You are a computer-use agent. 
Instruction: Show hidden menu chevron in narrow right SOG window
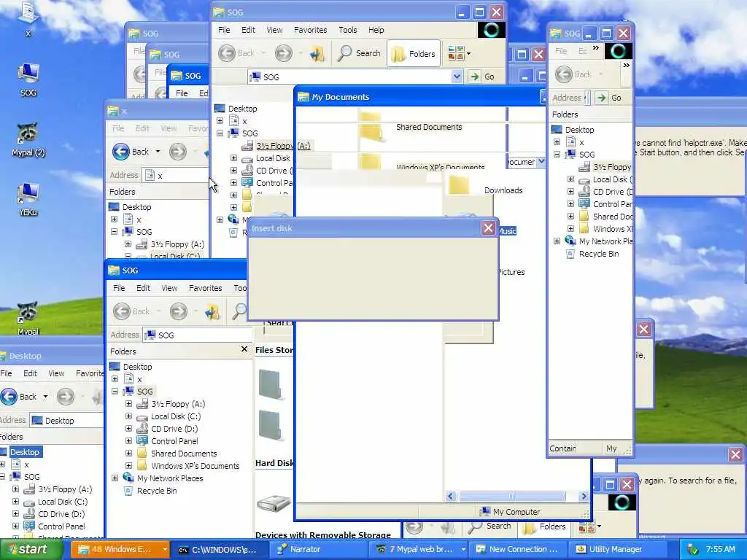(x=596, y=47)
